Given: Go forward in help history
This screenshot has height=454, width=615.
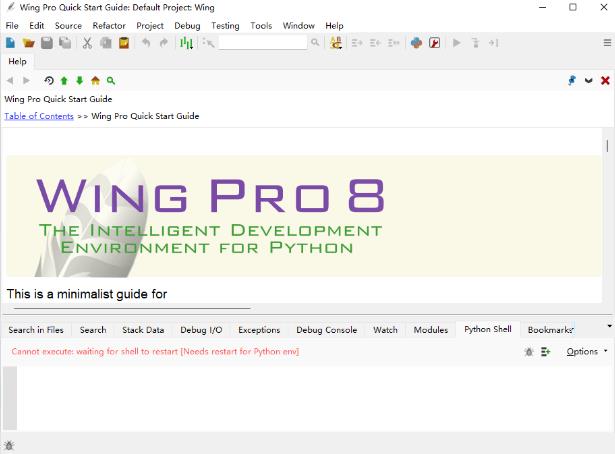Looking at the screenshot, I should tap(26, 80).
